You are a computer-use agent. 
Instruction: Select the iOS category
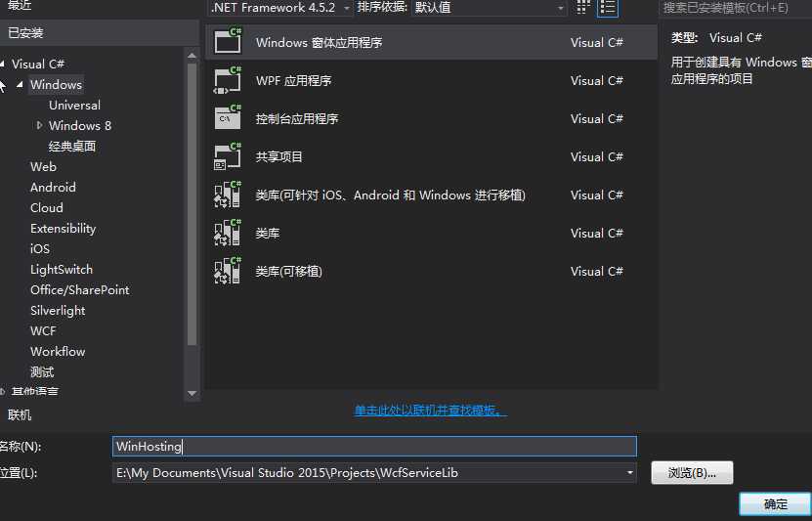(40, 248)
